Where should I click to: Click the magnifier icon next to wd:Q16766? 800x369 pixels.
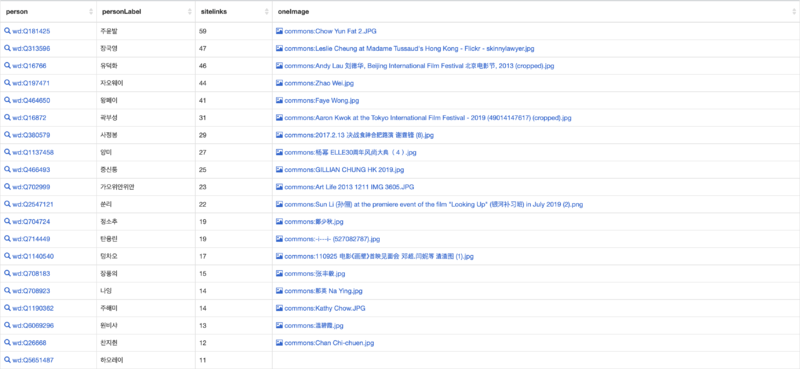tap(7, 66)
